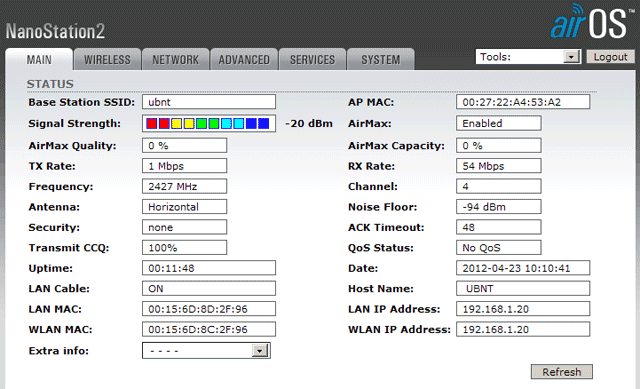
Task: Click the QoS Status value No QoS
Action: 499,247
